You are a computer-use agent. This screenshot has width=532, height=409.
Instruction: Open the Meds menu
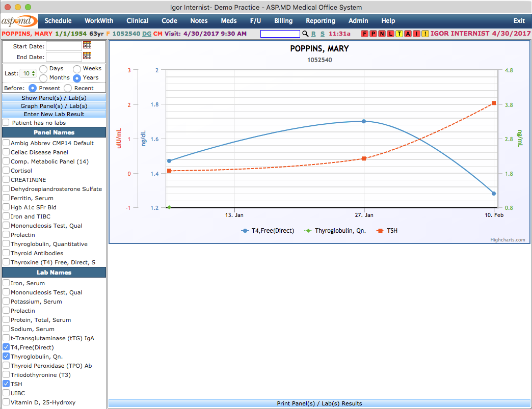229,21
